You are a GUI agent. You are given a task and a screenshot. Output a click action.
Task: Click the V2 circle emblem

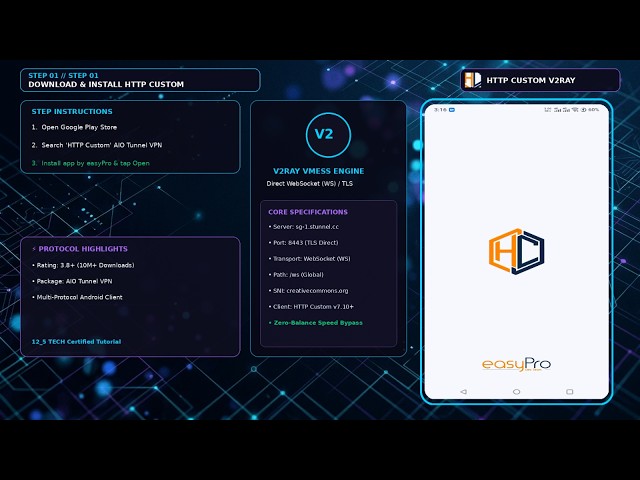tap(328, 135)
